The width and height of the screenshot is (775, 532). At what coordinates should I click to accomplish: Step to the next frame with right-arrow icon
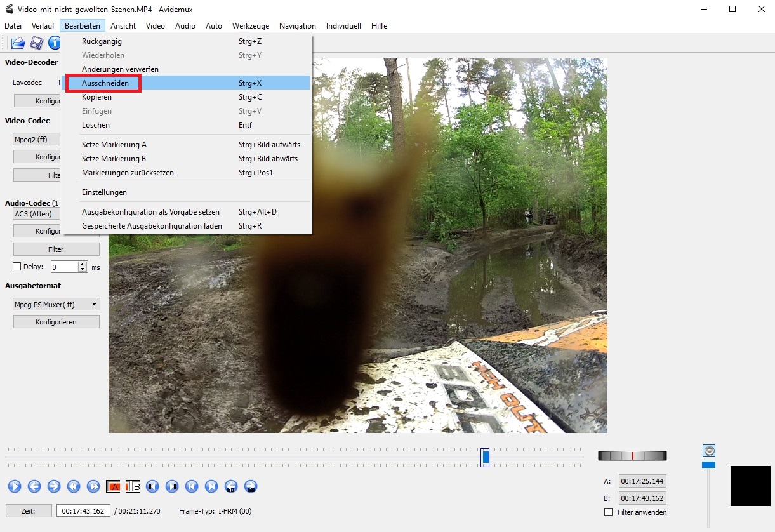click(x=54, y=487)
